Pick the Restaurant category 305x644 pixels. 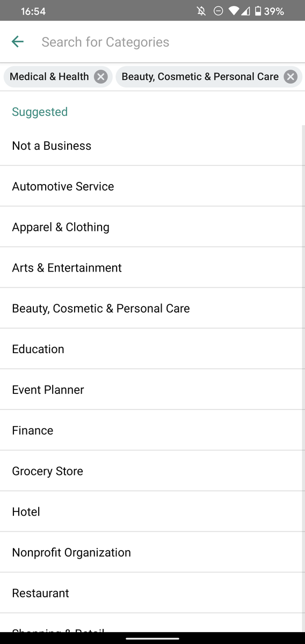(152, 593)
